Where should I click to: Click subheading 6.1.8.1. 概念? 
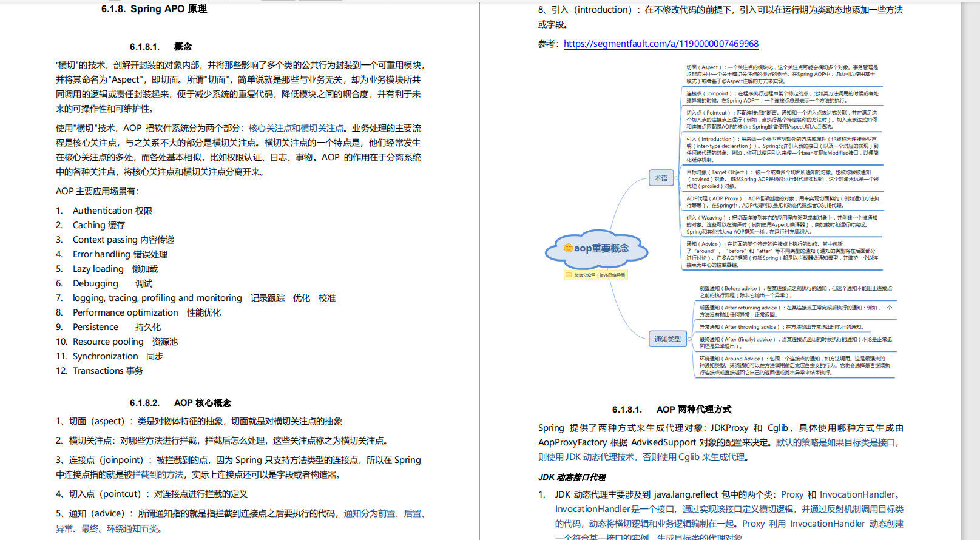pos(161,47)
